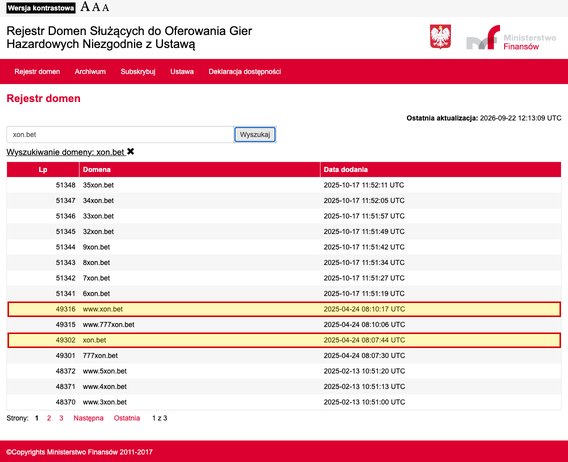Enable Wersja kontrastowa high-contrast mode
Viewport: 568px width, 462px height.
click(x=41, y=8)
